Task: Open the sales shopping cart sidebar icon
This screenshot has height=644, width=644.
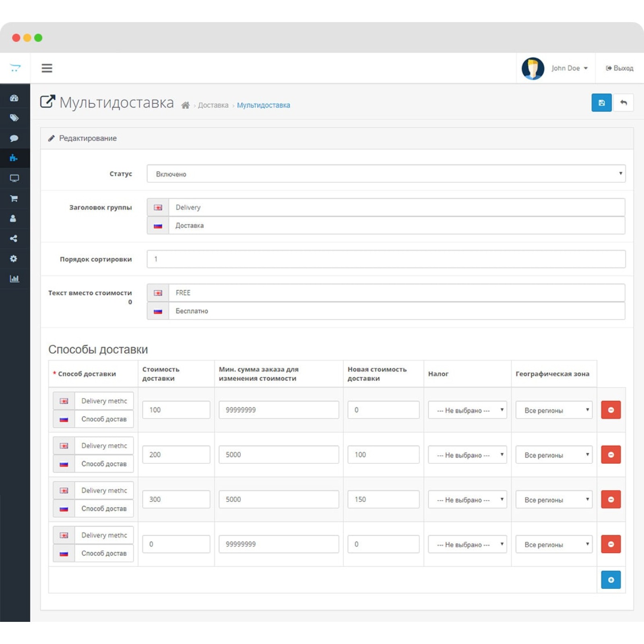Action: pos(14,198)
